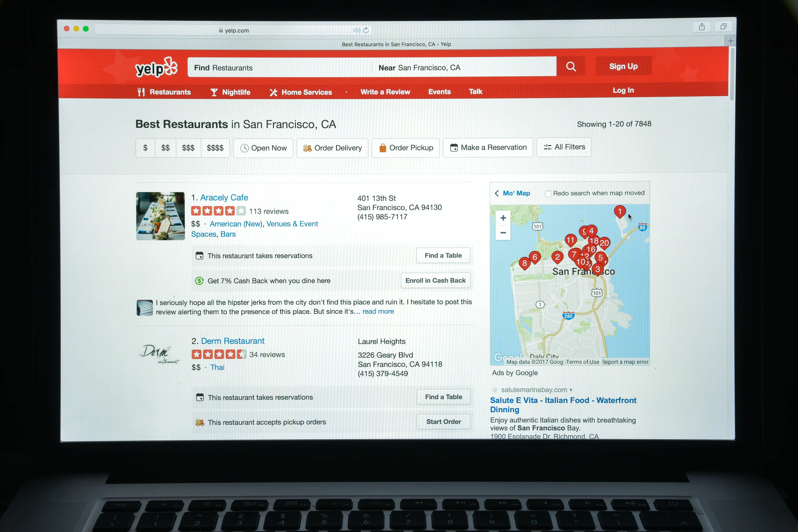Filter by four dollar signs price
798x532 pixels.
pos(215,148)
